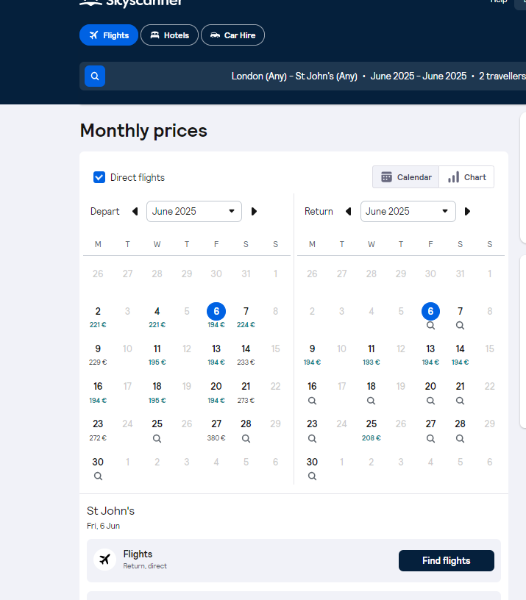
Task: Click the airplane icon beside Flights Return, direct
Action: click(105, 559)
